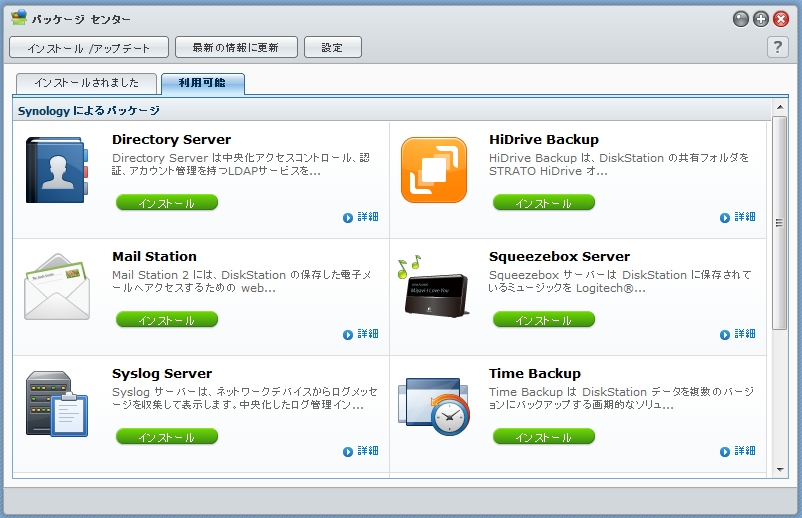Click the vertical scrollbar thumb
Screen dimensions: 802x518
[x=779, y=222]
